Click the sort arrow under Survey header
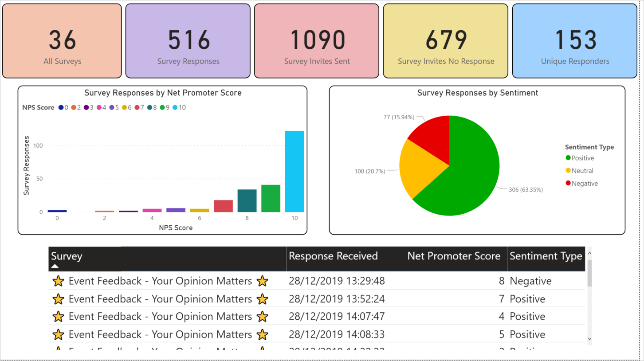644x361 pixels. coord(55,266)
